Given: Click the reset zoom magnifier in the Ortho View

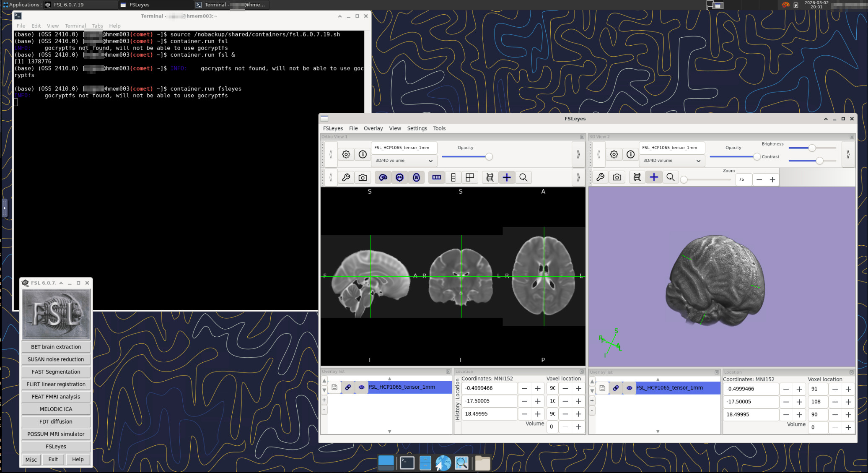Looking at the screenshot, I should pyautogui.click(x=523, y=177).
